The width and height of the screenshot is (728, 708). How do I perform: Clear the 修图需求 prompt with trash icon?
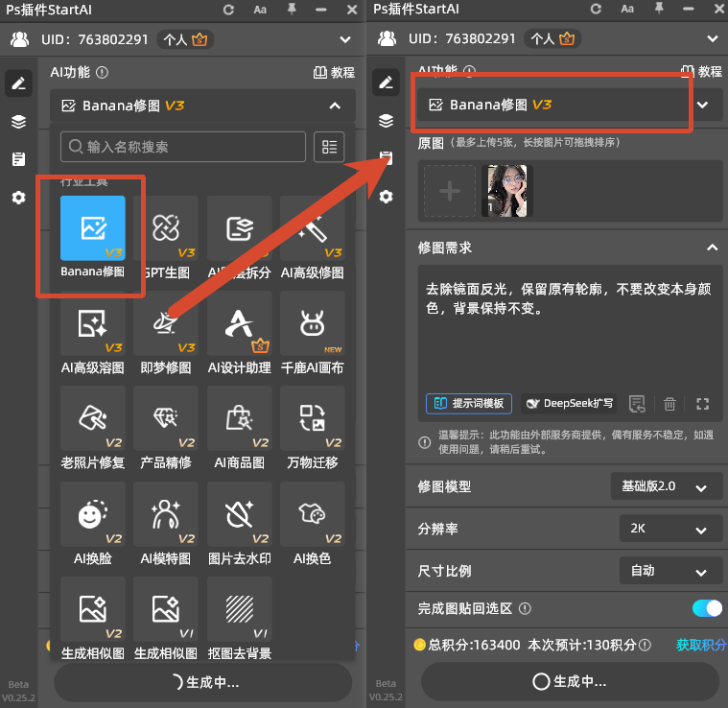click(669, 404)
